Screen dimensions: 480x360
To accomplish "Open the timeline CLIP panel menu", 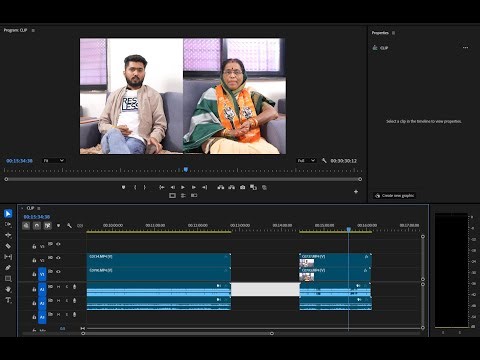I will 39,208.
